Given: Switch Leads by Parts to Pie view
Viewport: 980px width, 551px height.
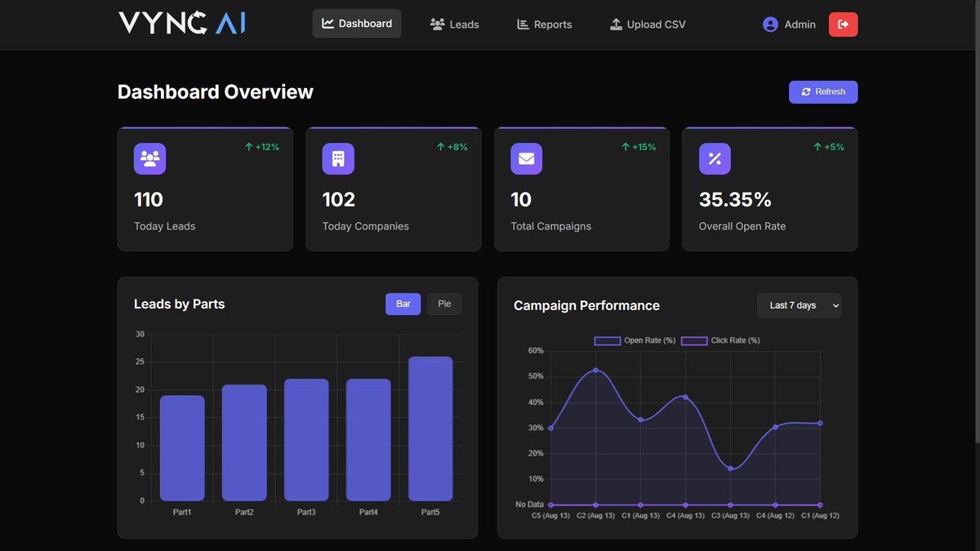Looking at the screenshot, I should click(x=443, y=303).
